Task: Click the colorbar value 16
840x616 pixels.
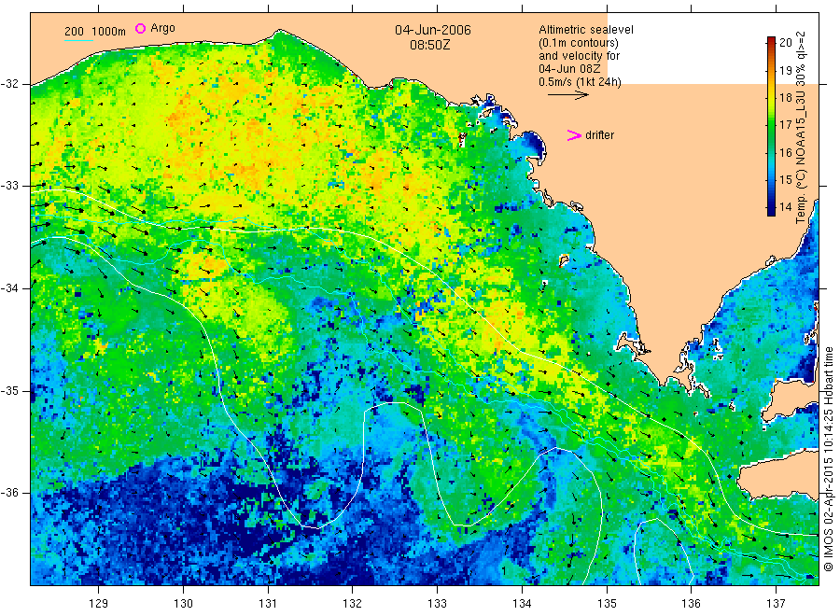Action: (x=785, y=153)
